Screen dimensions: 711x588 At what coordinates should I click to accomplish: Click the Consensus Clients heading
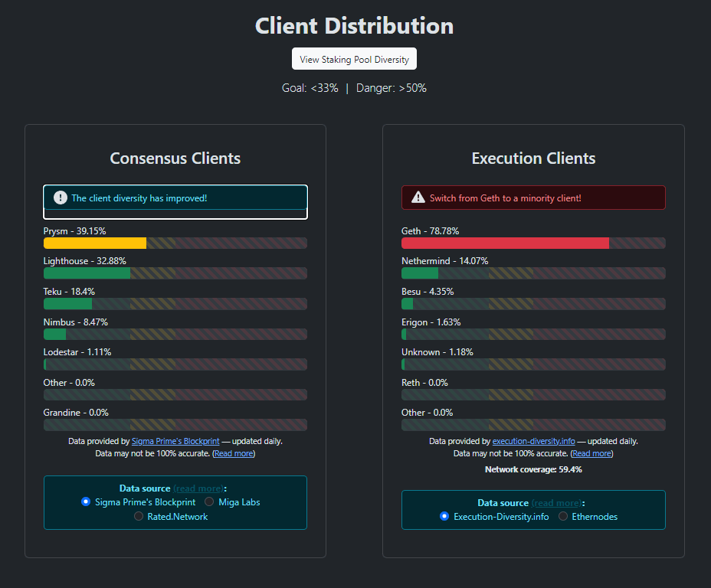[175, 158]
